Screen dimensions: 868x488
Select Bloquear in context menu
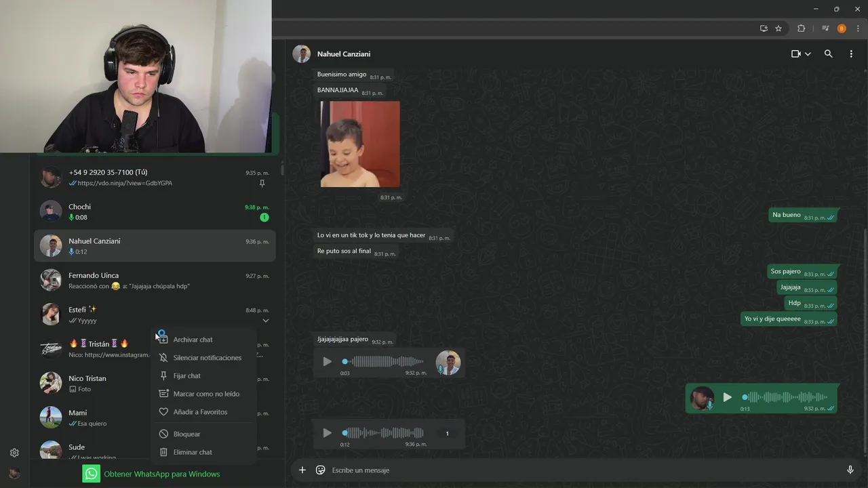(204, 434)
